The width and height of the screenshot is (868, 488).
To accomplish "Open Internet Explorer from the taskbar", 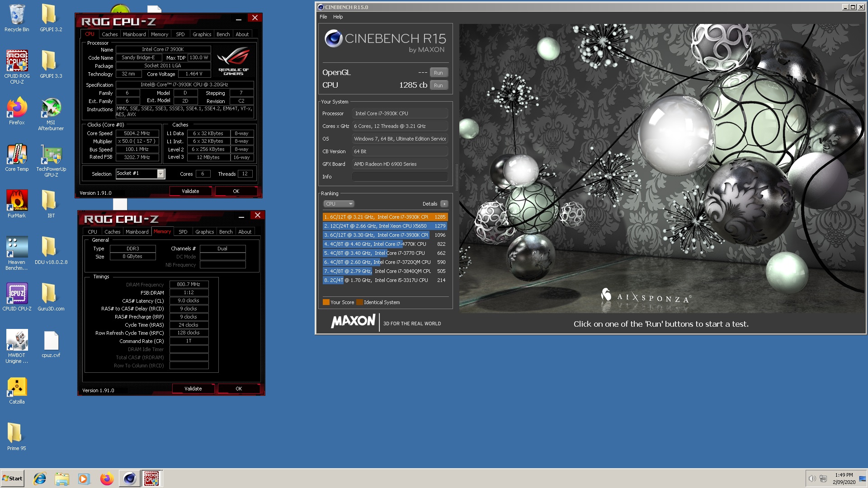I will click(40, 479).
